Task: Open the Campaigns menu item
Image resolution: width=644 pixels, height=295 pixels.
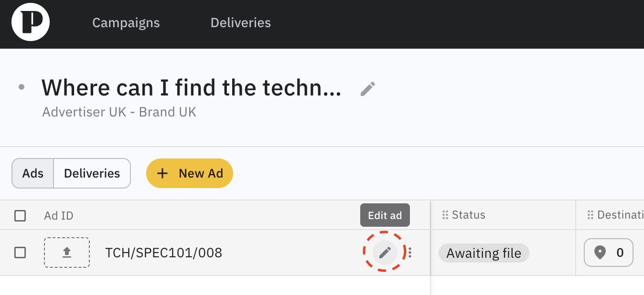Action: click(126, 23)
